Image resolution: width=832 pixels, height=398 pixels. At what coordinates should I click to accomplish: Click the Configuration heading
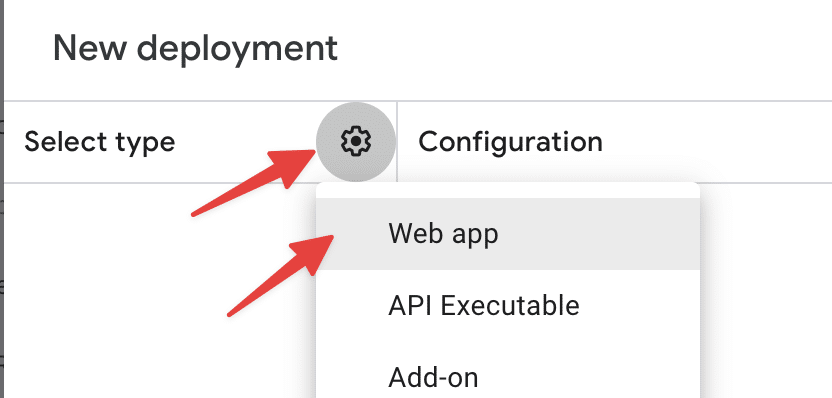pos(510,142)
